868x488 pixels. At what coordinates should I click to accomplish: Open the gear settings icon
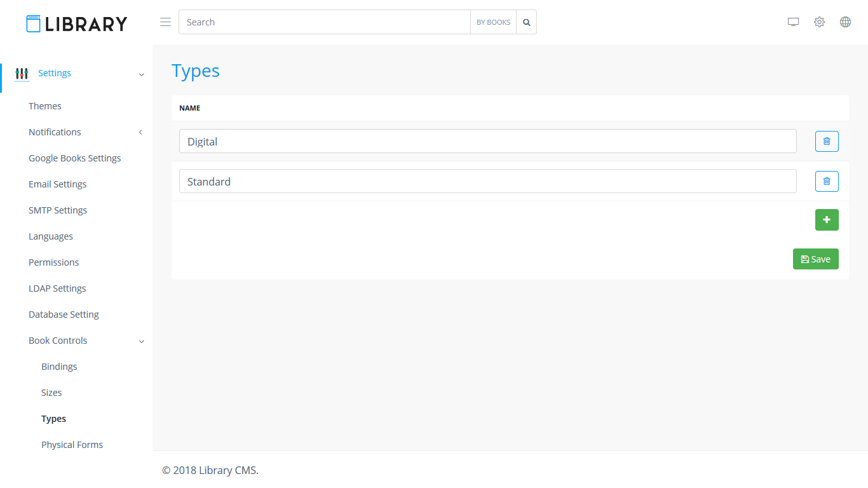click(x=819, y=22)
